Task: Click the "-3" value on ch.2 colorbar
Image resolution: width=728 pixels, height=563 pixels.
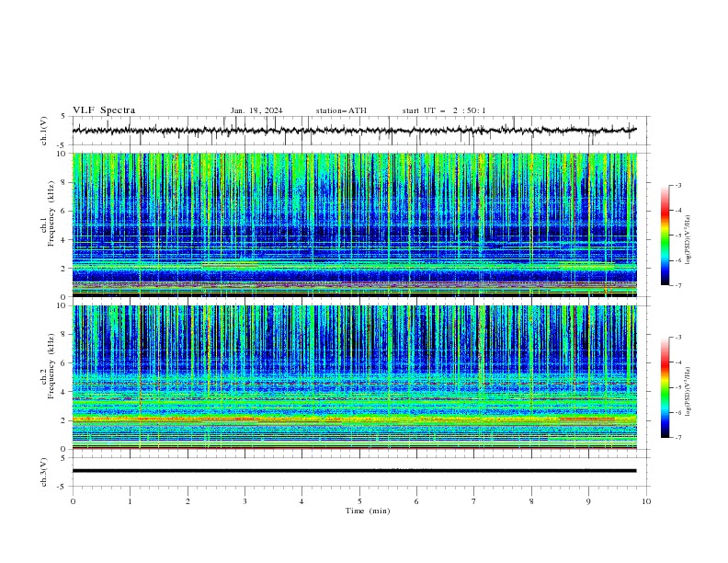Action: (677, 338)
